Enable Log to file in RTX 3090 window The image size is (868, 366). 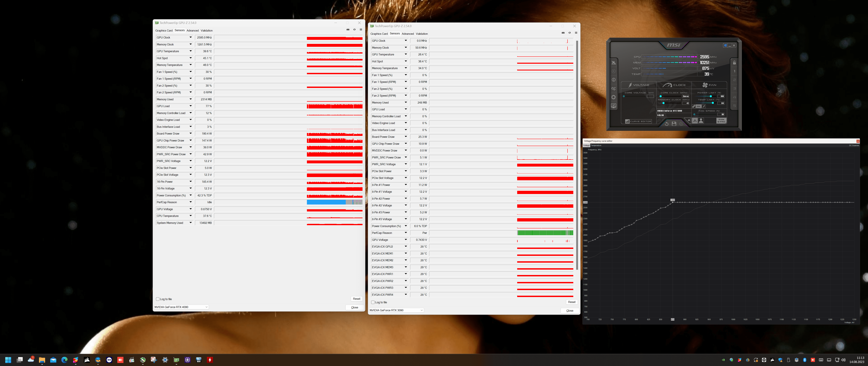(373, 302)
